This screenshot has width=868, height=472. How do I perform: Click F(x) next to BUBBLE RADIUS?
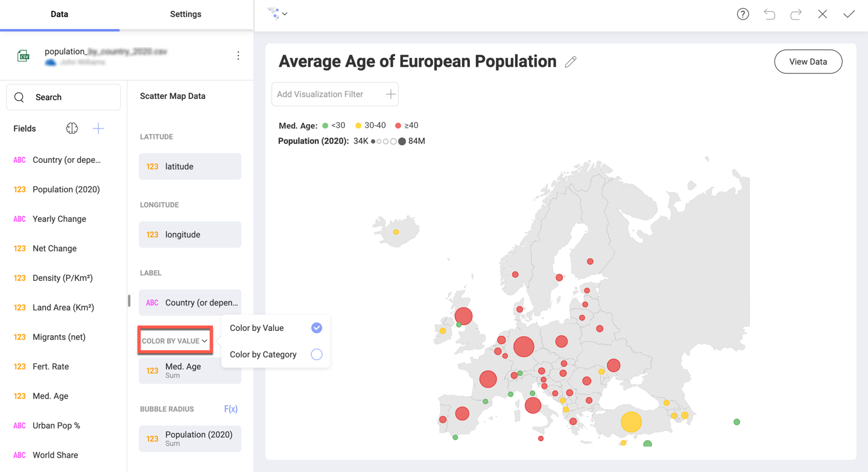click(230, 409)
